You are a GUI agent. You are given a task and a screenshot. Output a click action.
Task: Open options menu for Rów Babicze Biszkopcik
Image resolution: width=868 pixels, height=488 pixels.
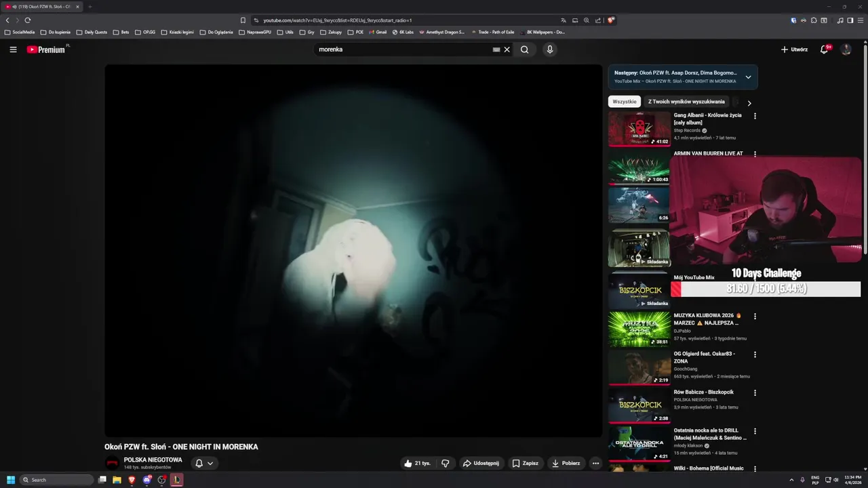tap(755, 392)
